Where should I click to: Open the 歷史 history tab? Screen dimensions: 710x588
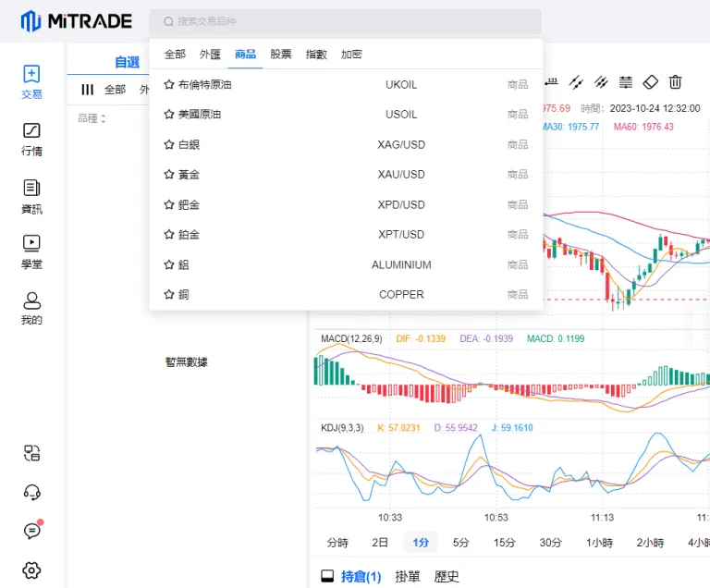coord(447,576)
